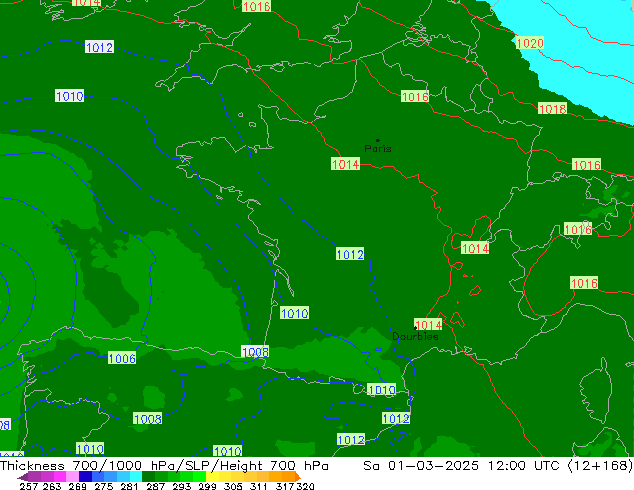634x490 pixels.
Task: Click the forecast offset text '(12+168)'
Action: tap(600, 465)
